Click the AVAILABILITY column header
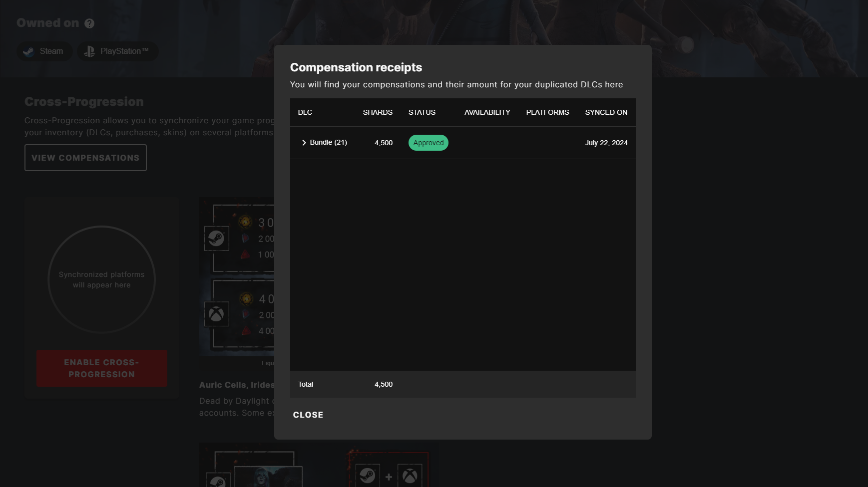Image resolution: width=868 pixels, height=487 pixels. (487, 112)
